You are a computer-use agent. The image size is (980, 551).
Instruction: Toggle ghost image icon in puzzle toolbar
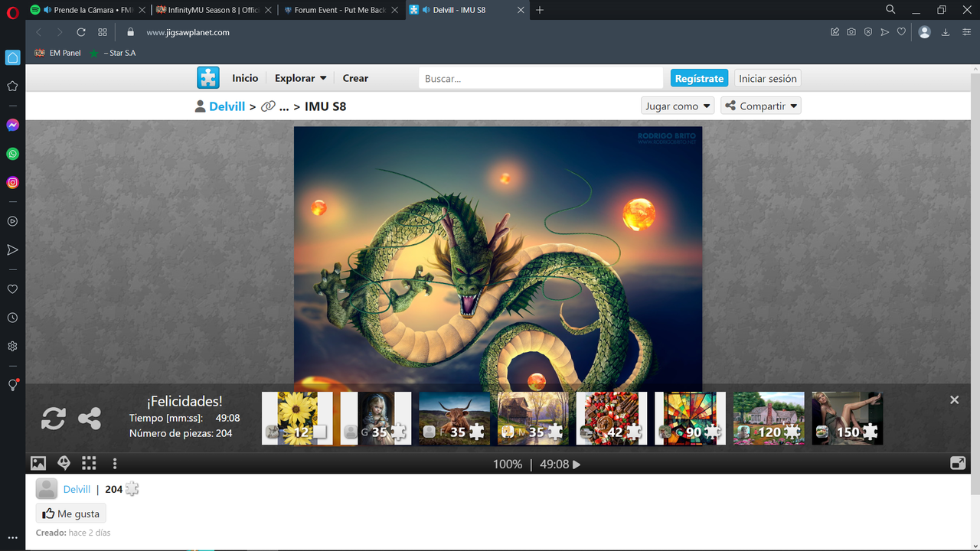[64, 463]
